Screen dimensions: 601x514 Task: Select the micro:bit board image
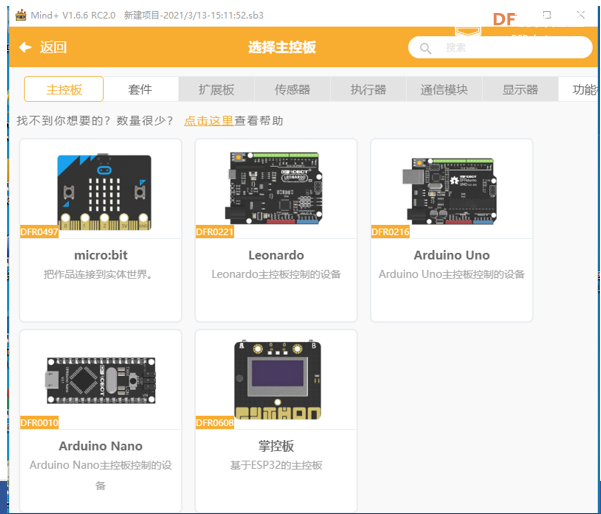coord(104,192)
